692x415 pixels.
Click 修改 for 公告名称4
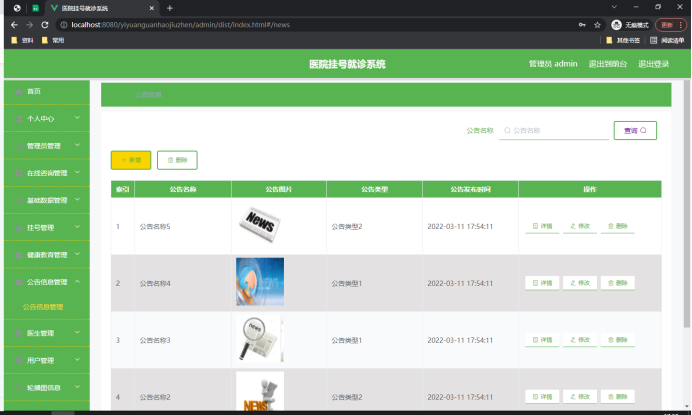pos(580,283)
